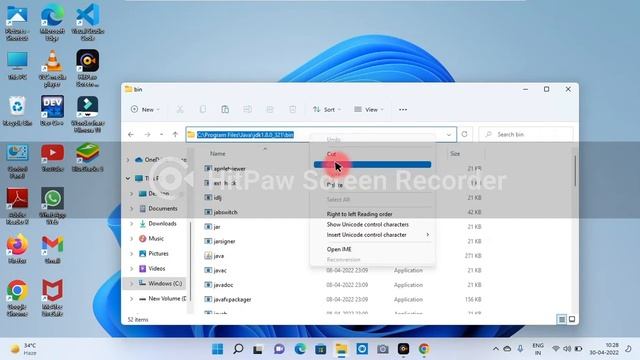Click the Rename icon in Explorer toolbar

pyautogui.click(x=247, y=109)
